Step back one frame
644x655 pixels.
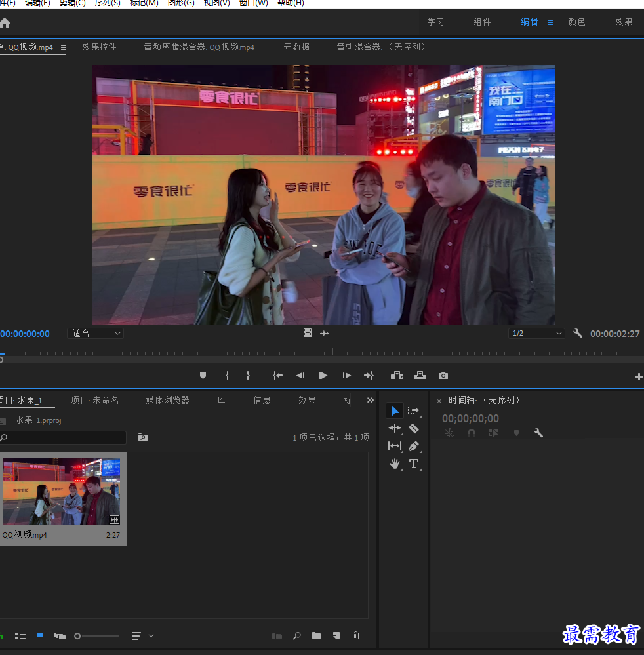point(300,376)
